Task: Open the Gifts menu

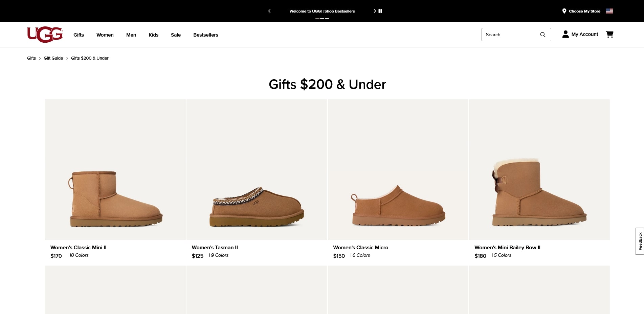Action: coord(79,35)
